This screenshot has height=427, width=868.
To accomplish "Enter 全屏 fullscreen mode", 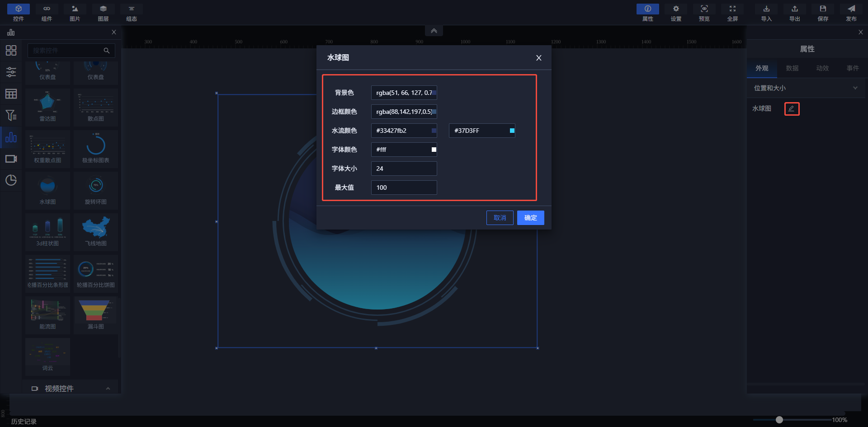I will click(732, 13).
